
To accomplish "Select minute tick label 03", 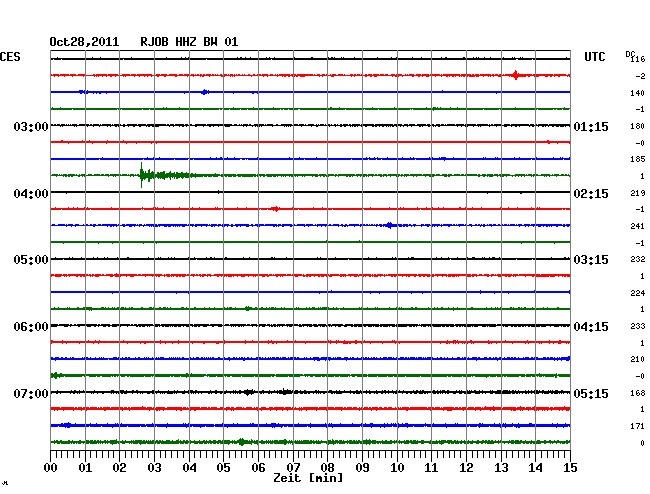I will [154, 468].
